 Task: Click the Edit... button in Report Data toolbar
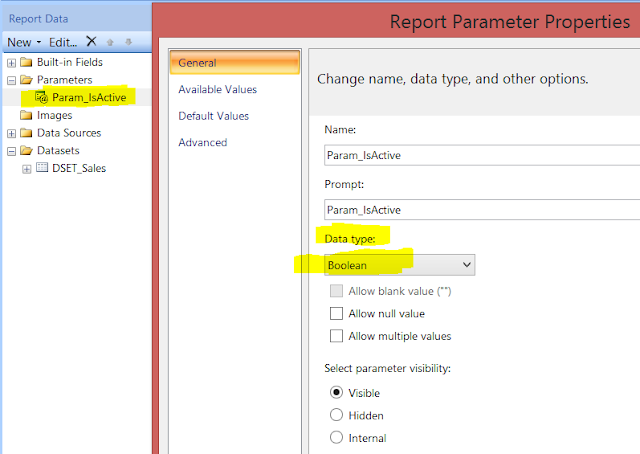[x=63, y=42]
